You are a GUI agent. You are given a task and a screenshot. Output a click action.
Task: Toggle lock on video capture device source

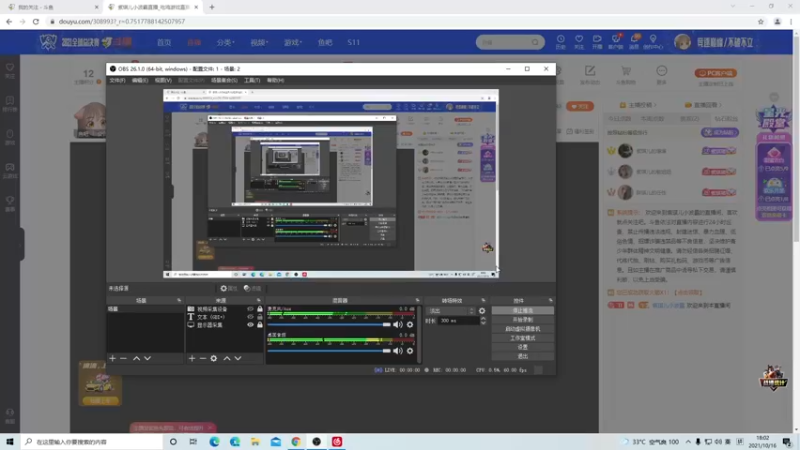(260, 309)
